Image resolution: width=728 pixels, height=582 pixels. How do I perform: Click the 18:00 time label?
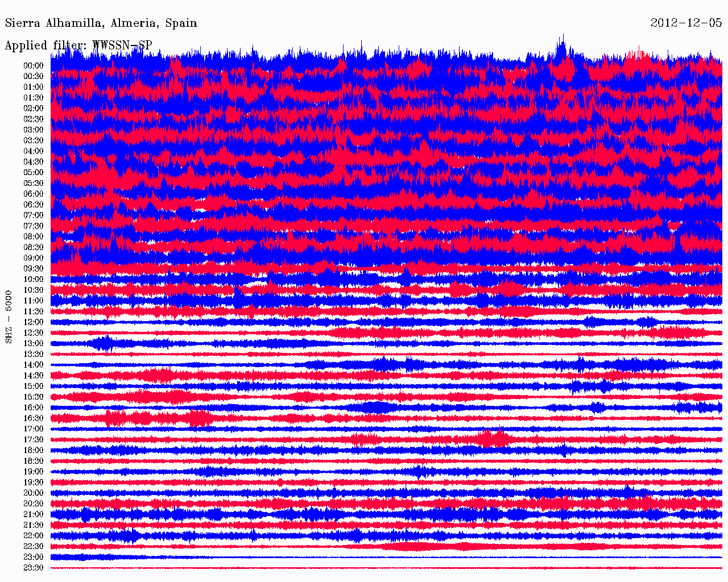click(x=34, y=451)
